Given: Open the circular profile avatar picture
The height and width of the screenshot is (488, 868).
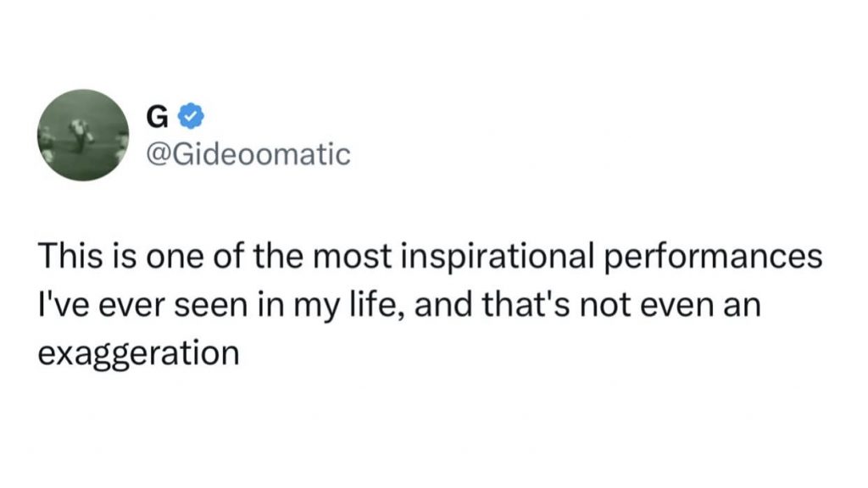Looking at the screenshot, I should (83, 135).
